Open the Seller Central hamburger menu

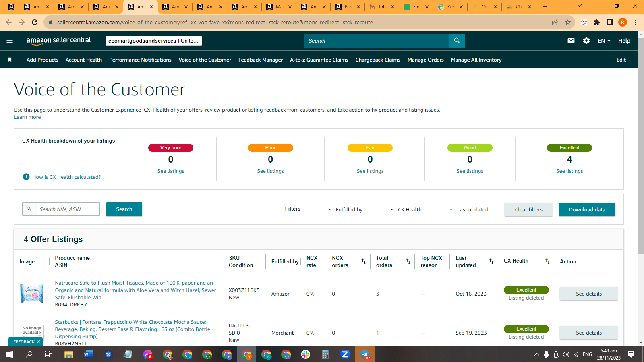pos(10,41)
